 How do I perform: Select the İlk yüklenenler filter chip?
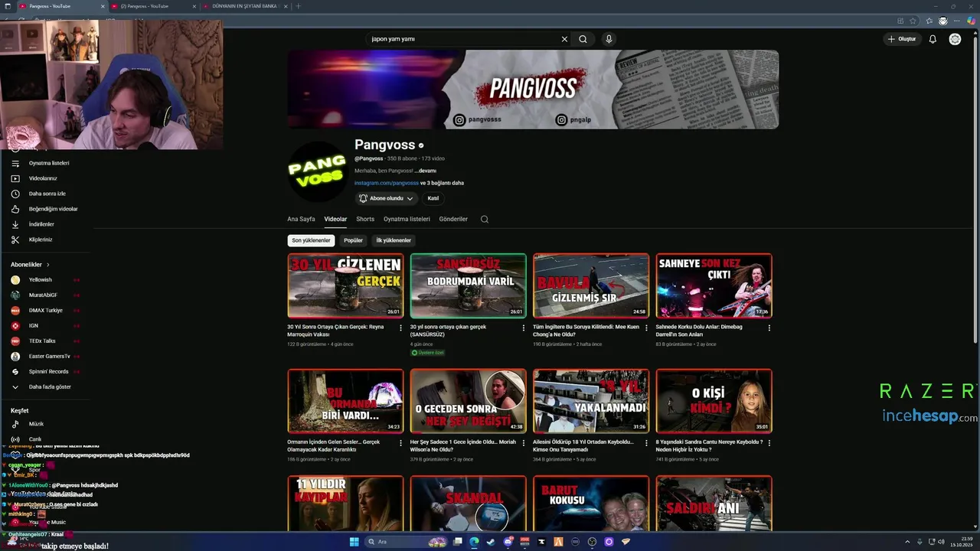tap(394, 240)
